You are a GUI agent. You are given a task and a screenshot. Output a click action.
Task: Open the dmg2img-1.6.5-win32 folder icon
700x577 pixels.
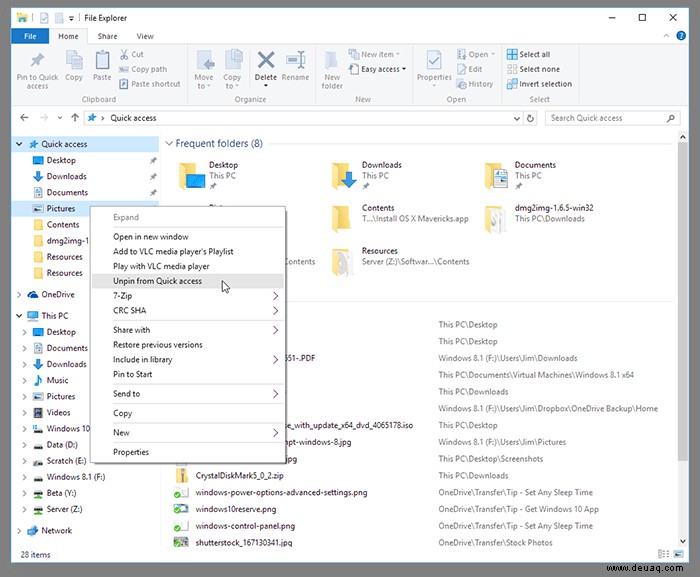496,219
